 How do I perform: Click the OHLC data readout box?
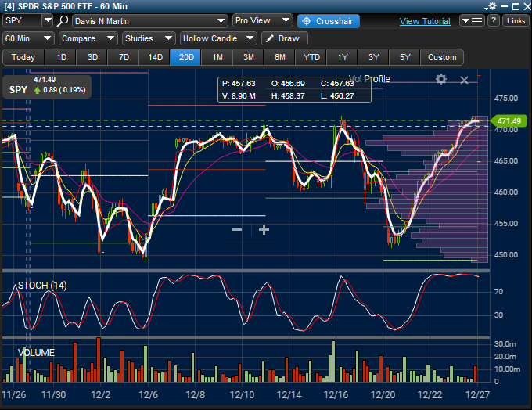tap(294, 90)
